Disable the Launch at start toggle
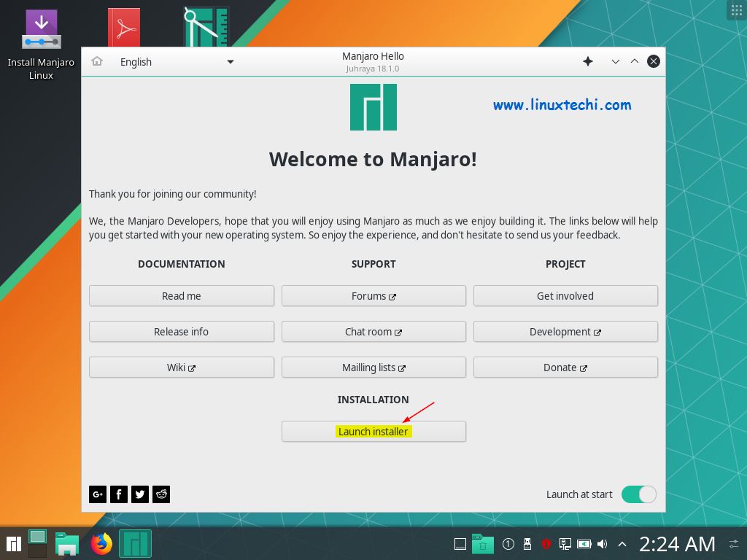Screen dimensions: 747x560 [x=638, y=494]
